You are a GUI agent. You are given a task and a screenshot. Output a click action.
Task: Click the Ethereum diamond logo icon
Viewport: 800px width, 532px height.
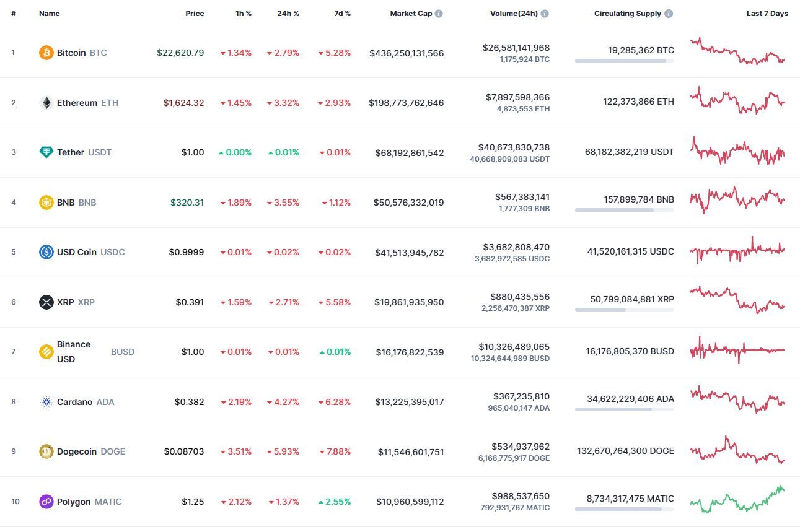click(46, 103)
